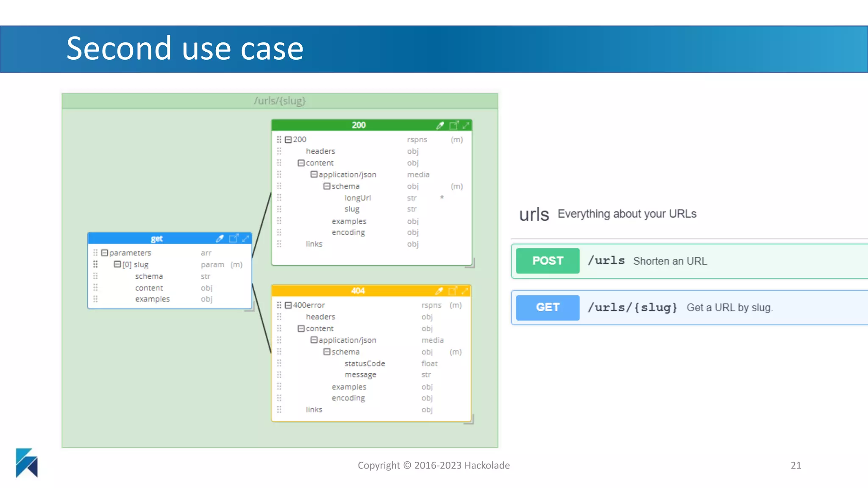The image size is (868, 488).
Task: Select the longUrl field row
Action: click(357, 198)
